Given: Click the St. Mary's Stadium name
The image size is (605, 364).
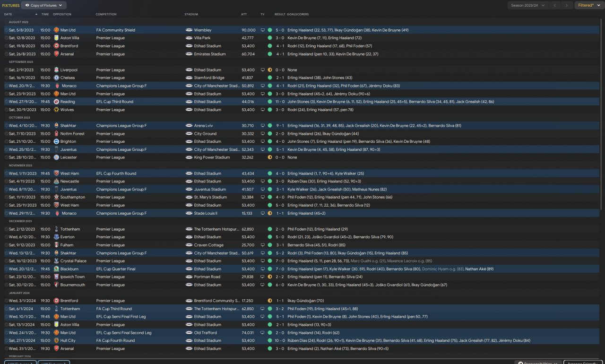Looking at the screenshot, I should (x=210, y=197).
